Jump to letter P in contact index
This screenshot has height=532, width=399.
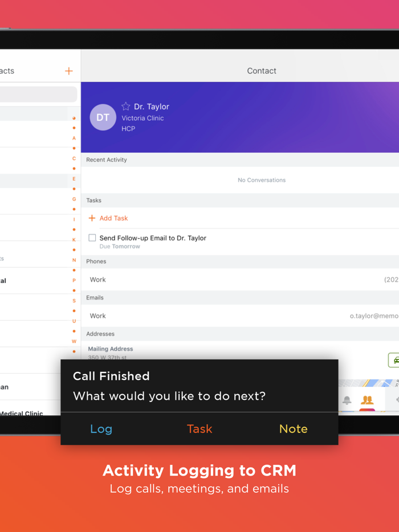tap(74, 281)
